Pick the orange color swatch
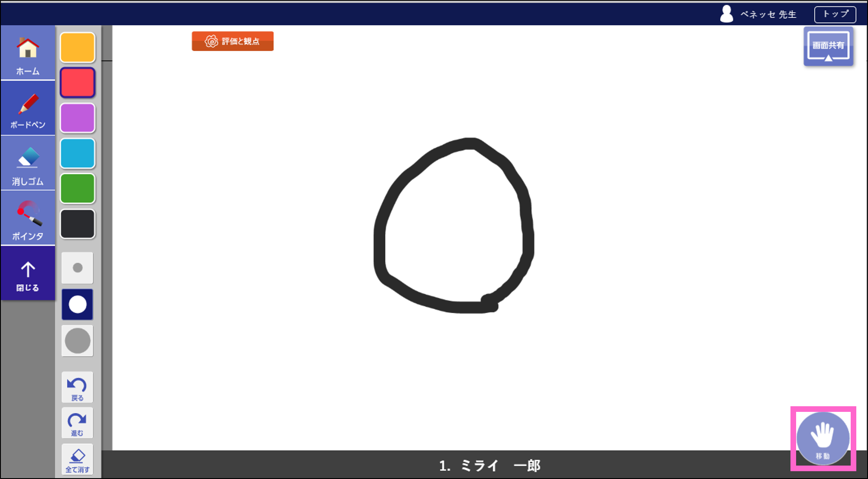This screenshot has width=868, height=479. click(x=78, y=47)
